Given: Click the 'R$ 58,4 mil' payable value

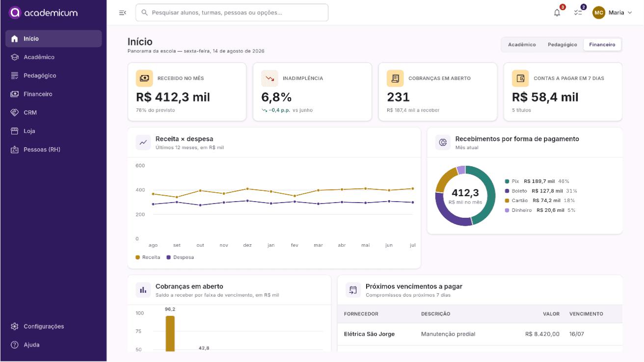Looking at the screenshot, I should 545,97.
